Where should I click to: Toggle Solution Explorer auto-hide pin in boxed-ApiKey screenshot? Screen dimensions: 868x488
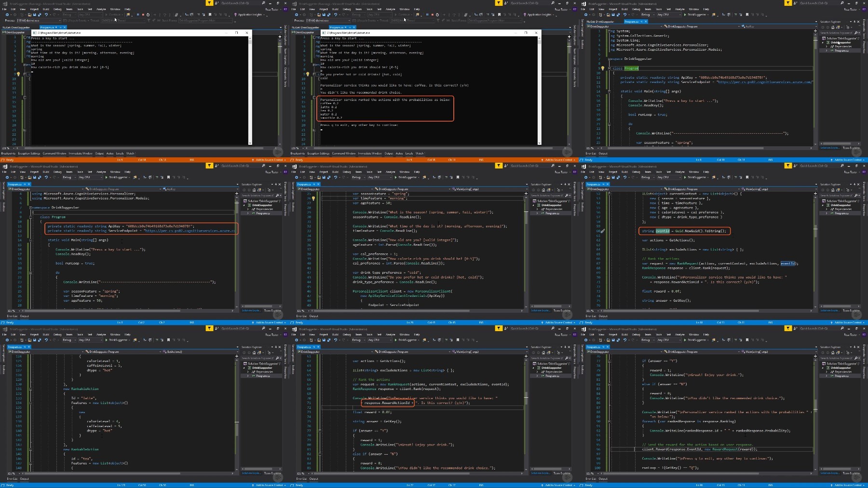(x=276, y=184)
